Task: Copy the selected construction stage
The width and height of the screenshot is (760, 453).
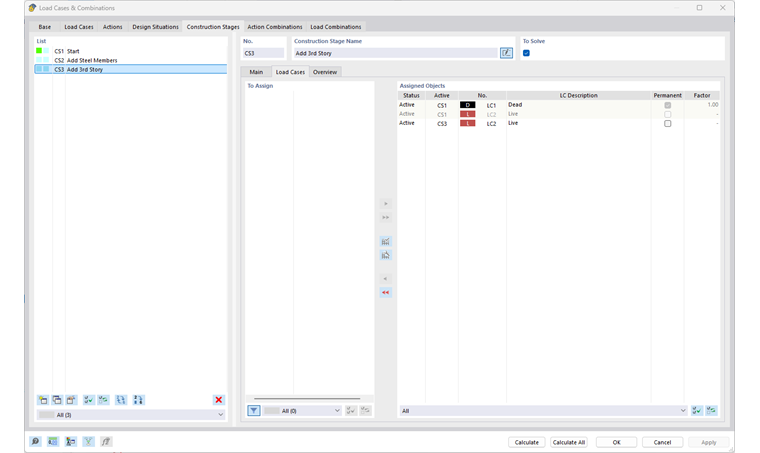Action: pyautogui.click(x=57, y=400)
